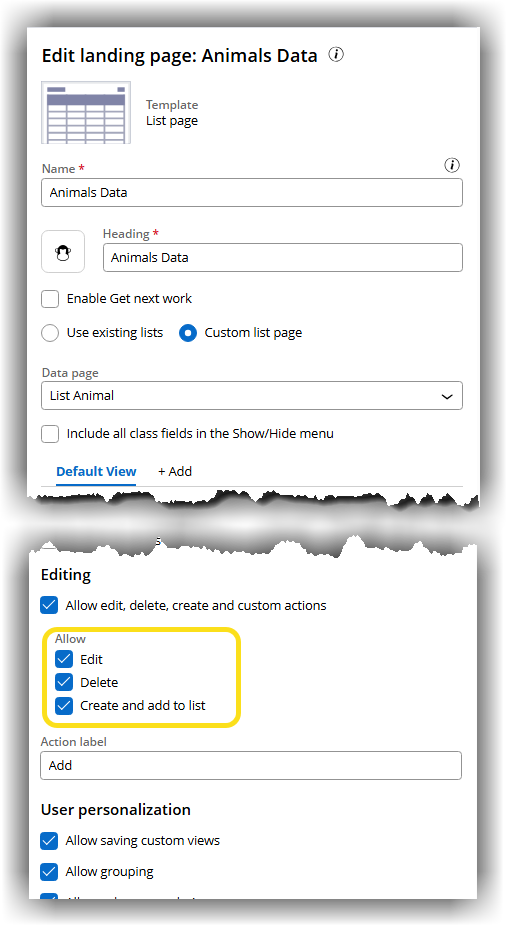Uncheck the Delete allow checkbox
This screenshot has height=926, width=507.
pyautogui.click(x=64, y=682)
